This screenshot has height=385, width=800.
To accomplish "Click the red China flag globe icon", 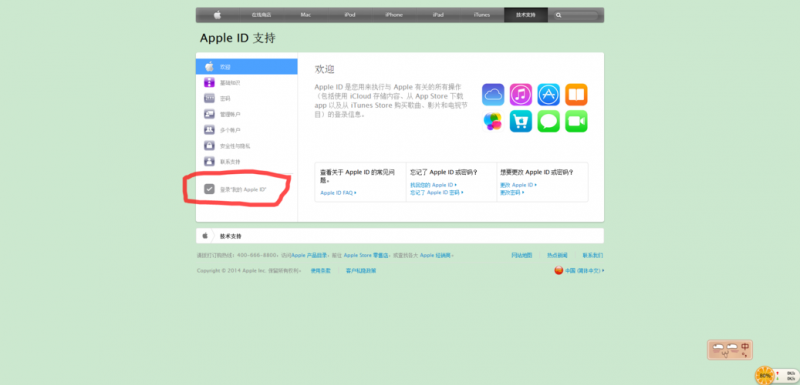I will [559, 270].
